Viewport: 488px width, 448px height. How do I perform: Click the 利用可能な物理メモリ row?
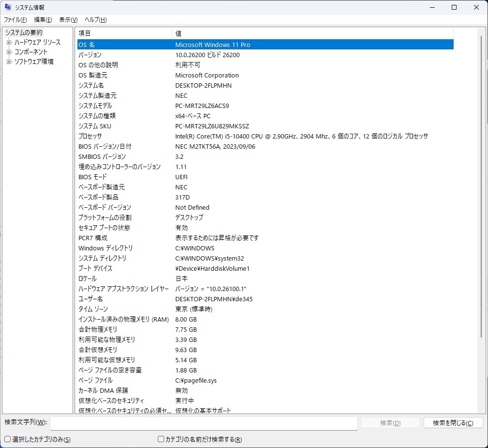click(265, 340)
